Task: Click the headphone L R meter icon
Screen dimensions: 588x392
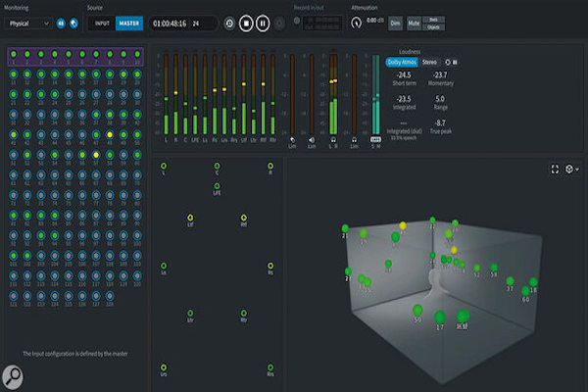Action: pyautogui.click(x=333, y=140)
